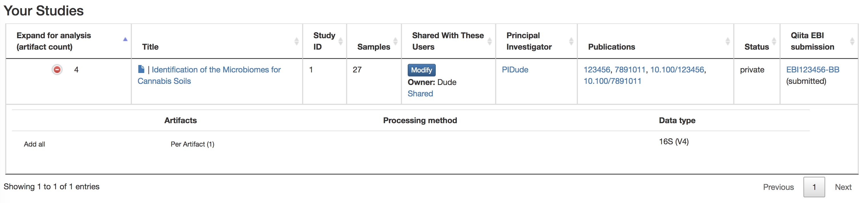
Task: Open publication 10.100/123456 link
Action: pyautogui.click(x=677, y=70)
